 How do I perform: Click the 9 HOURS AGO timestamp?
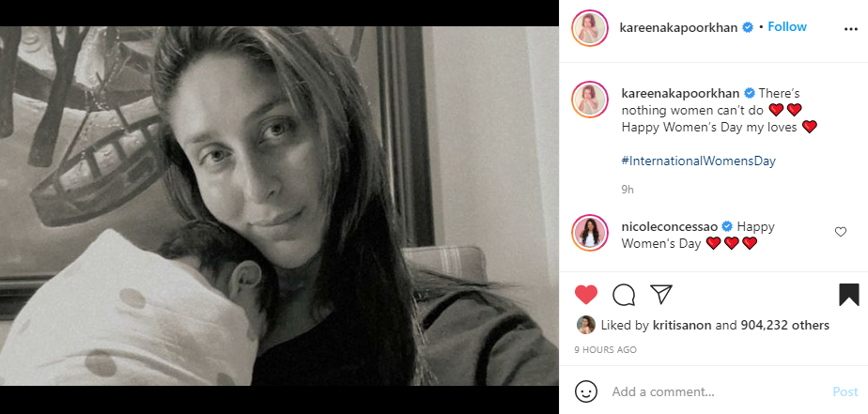point(606,350)
